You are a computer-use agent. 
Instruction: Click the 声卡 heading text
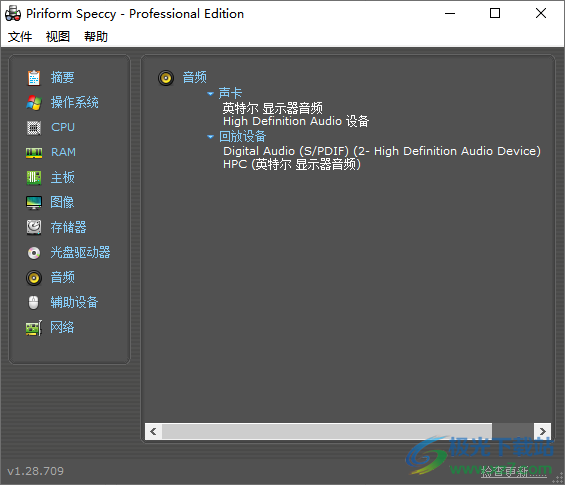coord(230,93)
